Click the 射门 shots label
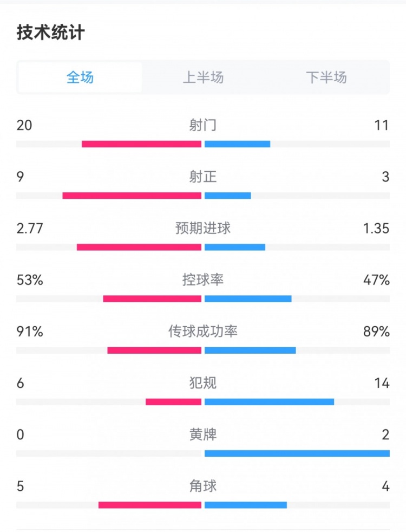406x532 pixels. pos(203,125)
